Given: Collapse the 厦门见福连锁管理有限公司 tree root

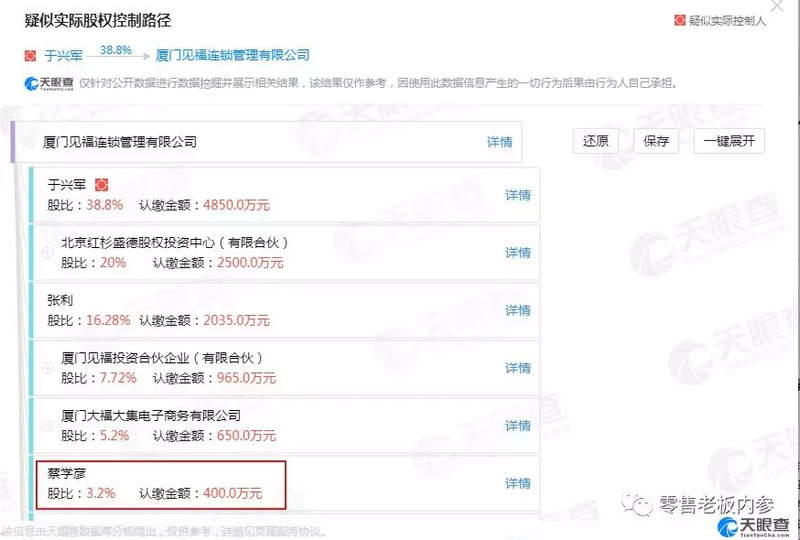Looking at the screenshot, I should pyautogui.click(x=30, y=142).
